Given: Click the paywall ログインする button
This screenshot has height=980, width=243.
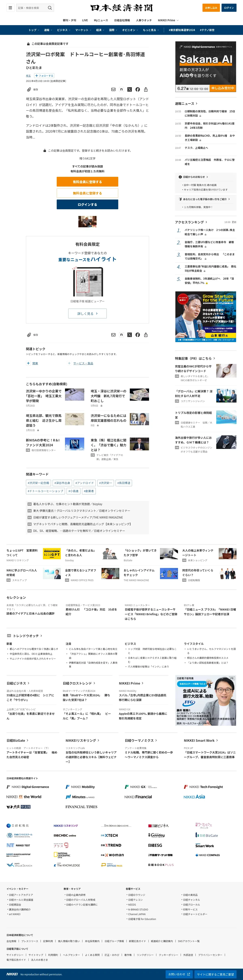Looking at the screenshot, I should coord(87,204).
